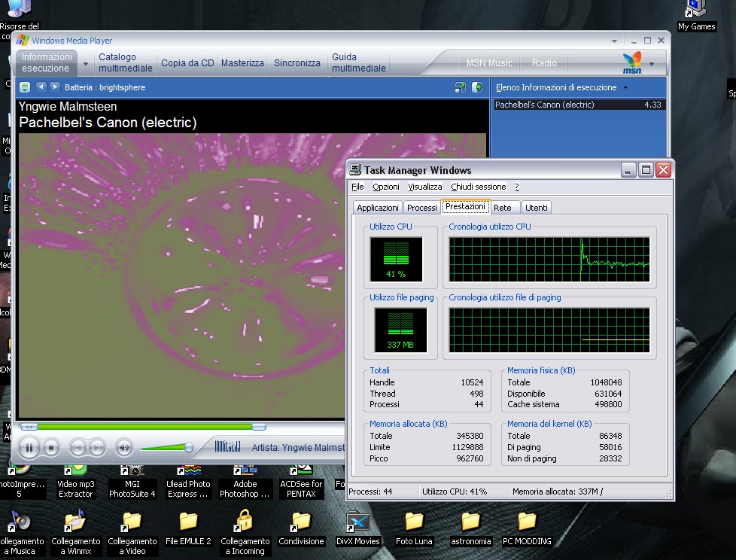
Task: Switch to the Applicazioni tab
Action: [x=377, y=208]
